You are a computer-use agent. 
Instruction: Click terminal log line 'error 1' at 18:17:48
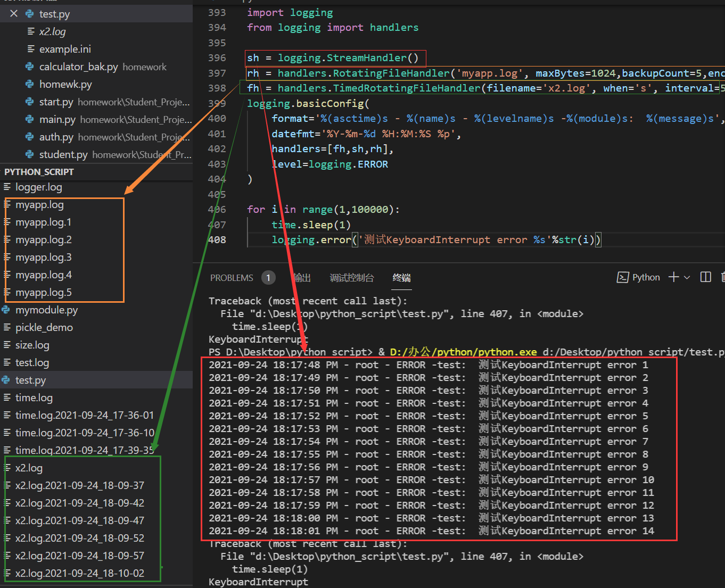[429, 365]
